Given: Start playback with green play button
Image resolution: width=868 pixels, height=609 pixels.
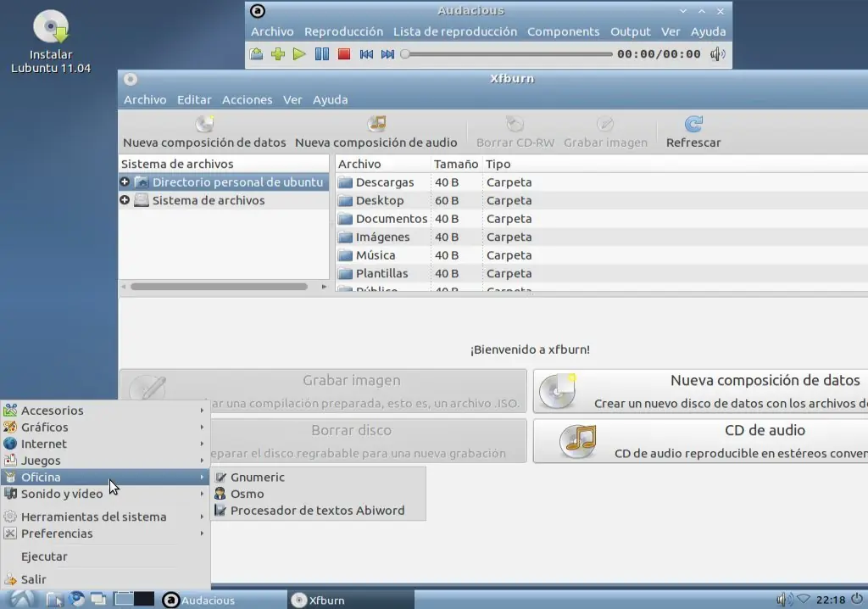Looking at the screenshot, I should click(299, 53).
